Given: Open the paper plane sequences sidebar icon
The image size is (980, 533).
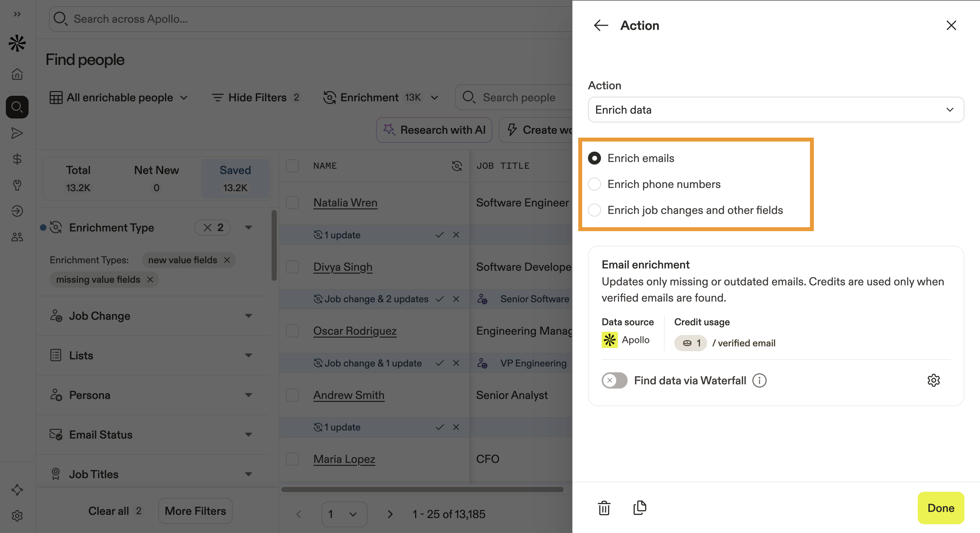Looking at the screenshot, I should (17, 133).
